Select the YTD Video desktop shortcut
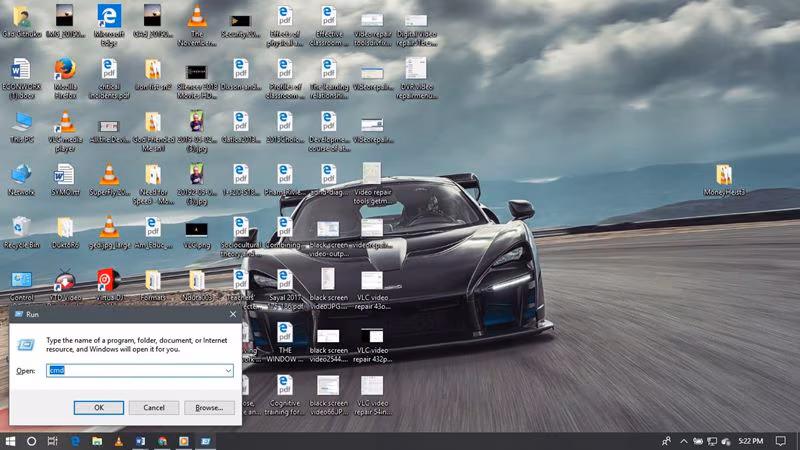 [x=65, y=286]
